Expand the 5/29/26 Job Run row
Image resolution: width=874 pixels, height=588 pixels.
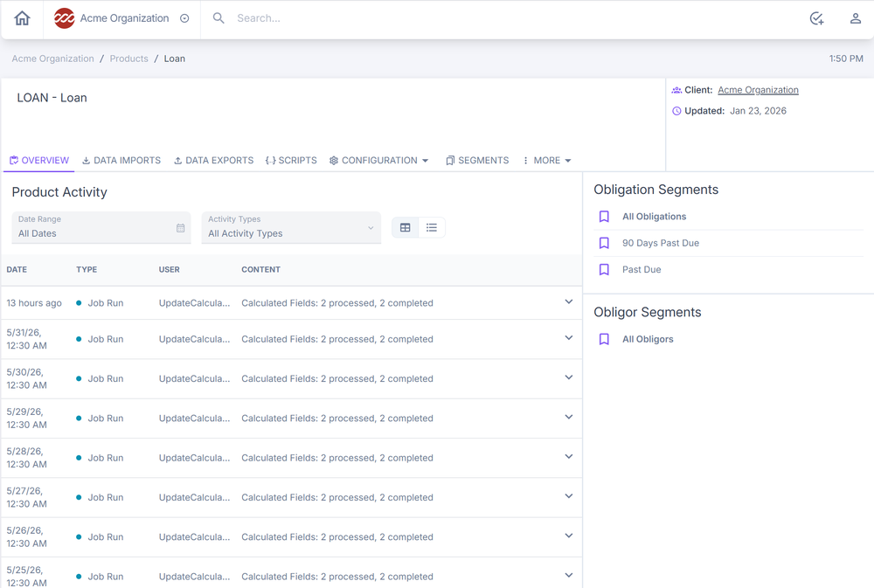pyautogui.click(x=569, y=418)
